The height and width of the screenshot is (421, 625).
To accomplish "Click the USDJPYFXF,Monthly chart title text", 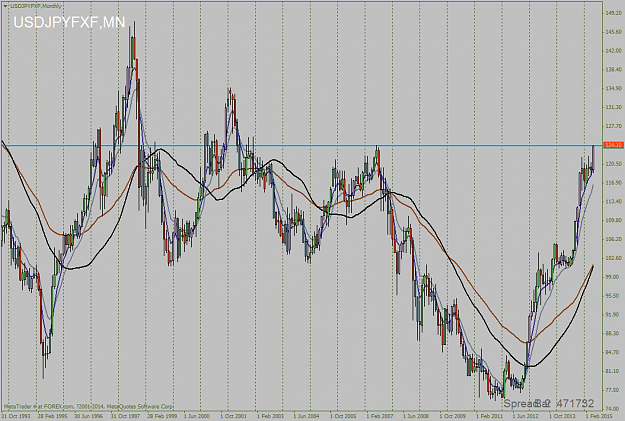I will (x=36, y=6).
